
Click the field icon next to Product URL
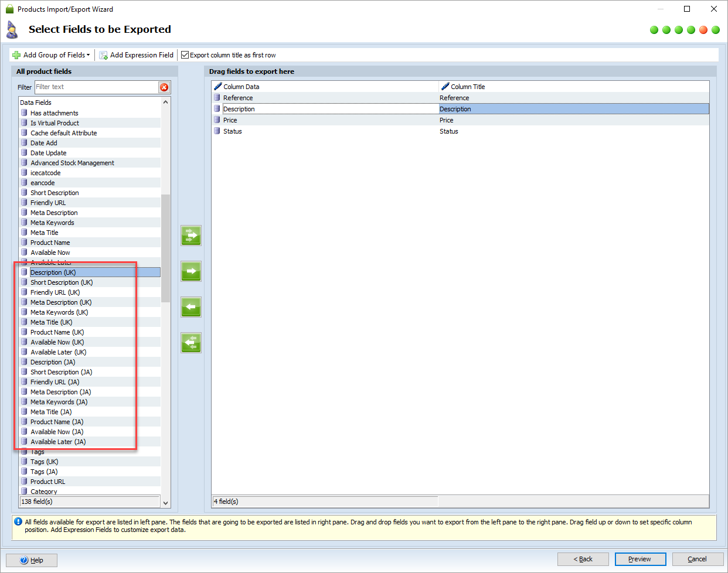pos(25,481)
